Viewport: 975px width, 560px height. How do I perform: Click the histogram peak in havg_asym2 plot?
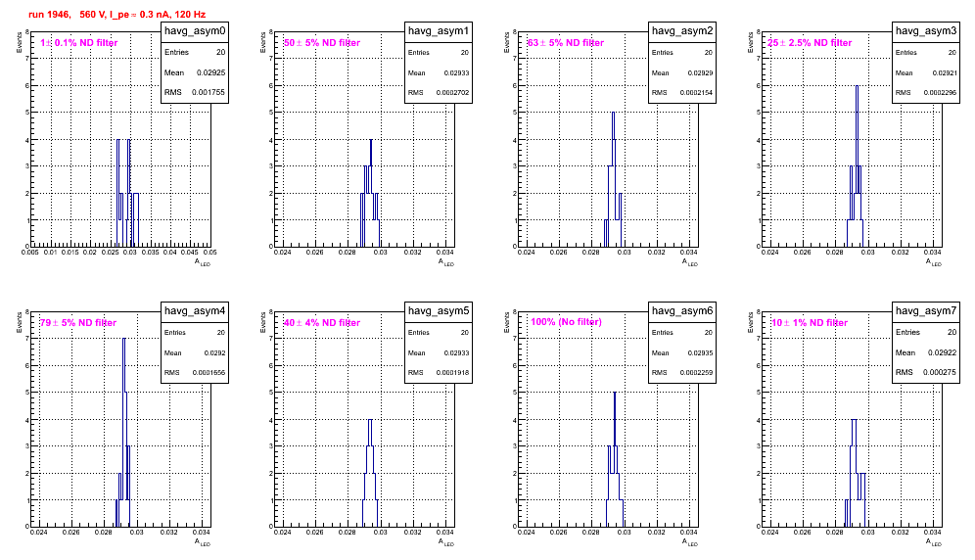coord(613,114)
